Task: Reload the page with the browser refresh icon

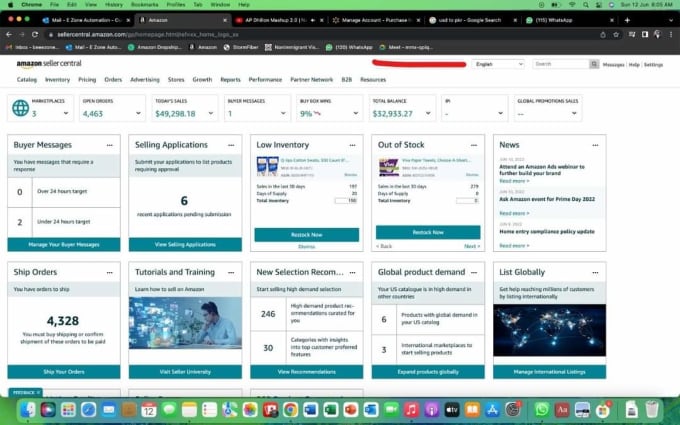Action: coord(35,34)
